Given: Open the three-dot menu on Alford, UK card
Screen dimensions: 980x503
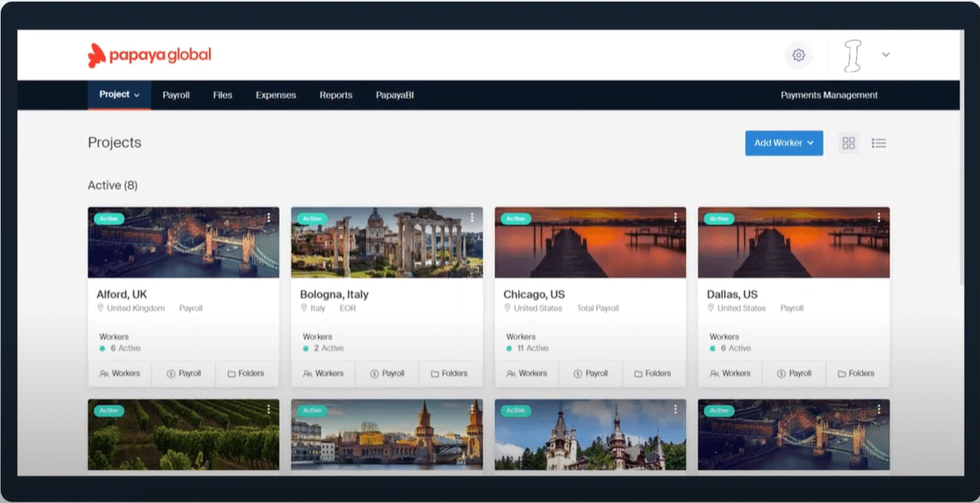Looking at the screenshot, I should pyautogui.click(x=268, y=218).
